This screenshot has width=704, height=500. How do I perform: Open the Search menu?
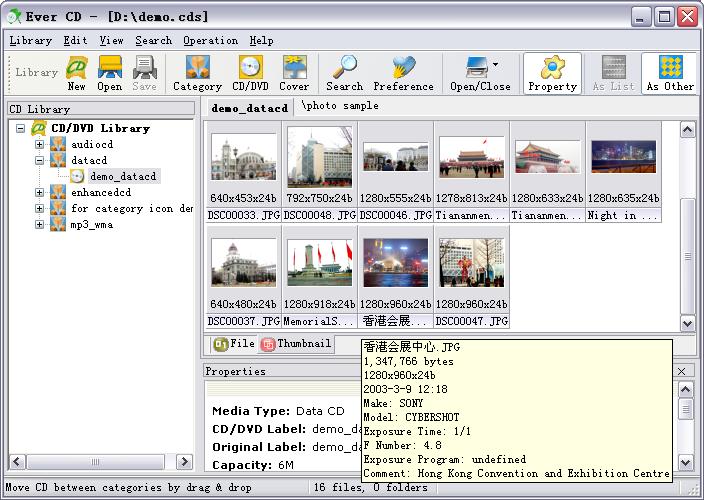(x=154, y=41)
